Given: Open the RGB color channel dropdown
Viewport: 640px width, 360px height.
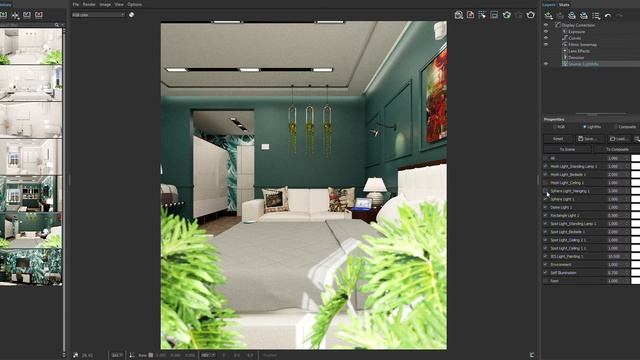Looking at the screenshot, I should click(x=98, y=15).
